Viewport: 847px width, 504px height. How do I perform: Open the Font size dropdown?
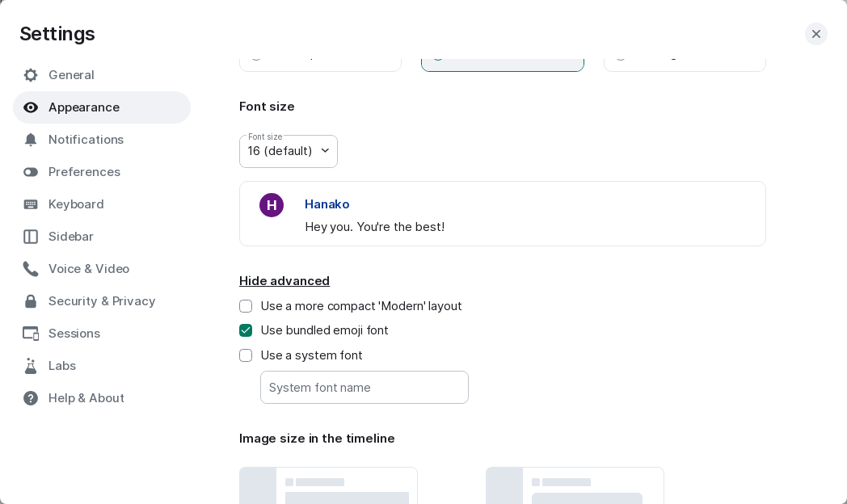click(x=289, y=151)
